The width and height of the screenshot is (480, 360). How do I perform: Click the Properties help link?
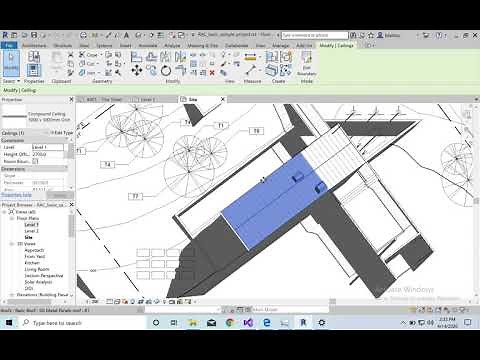pyautogui.click(x=16, y=195)
